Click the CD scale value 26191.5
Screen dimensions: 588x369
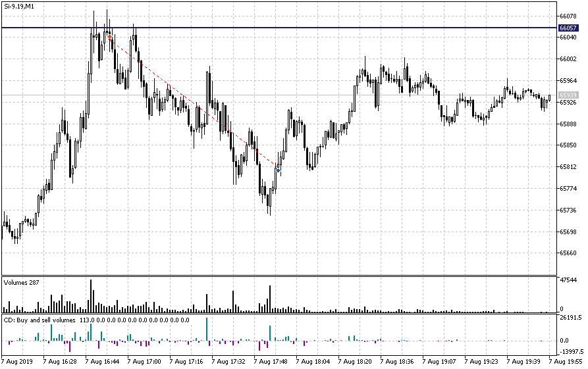coord(571,317)
